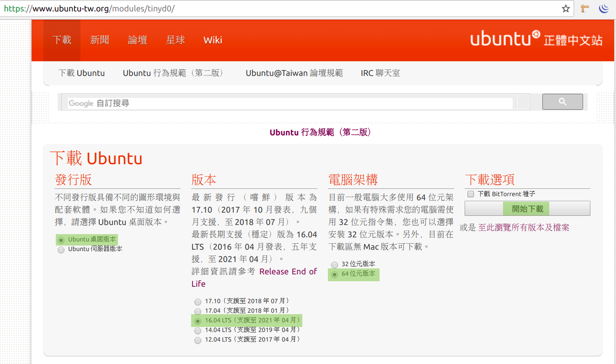616x364 pixels.
Task: Go to the 論壇 navigation tab
Action: pos(137,40)
